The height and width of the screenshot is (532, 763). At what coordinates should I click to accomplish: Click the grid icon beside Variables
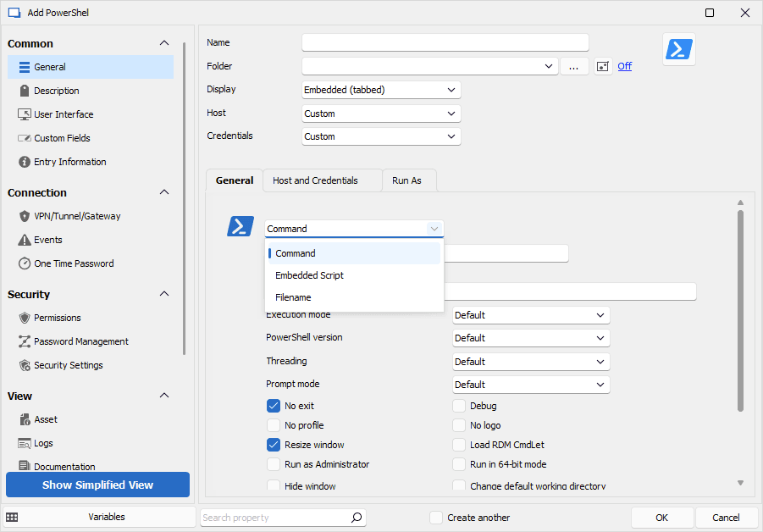[12, 518]
